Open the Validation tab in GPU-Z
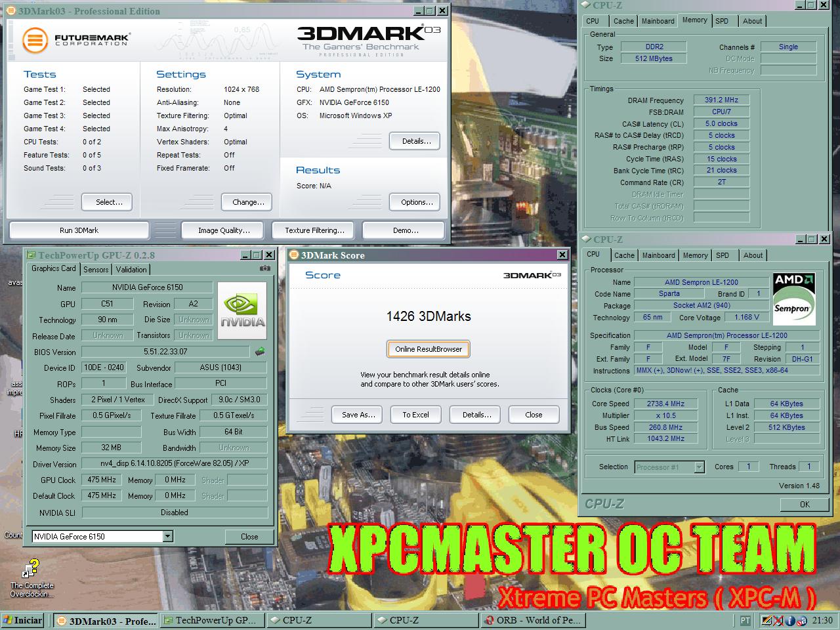This screenshot has height=630, width=840. coord(131,270)
